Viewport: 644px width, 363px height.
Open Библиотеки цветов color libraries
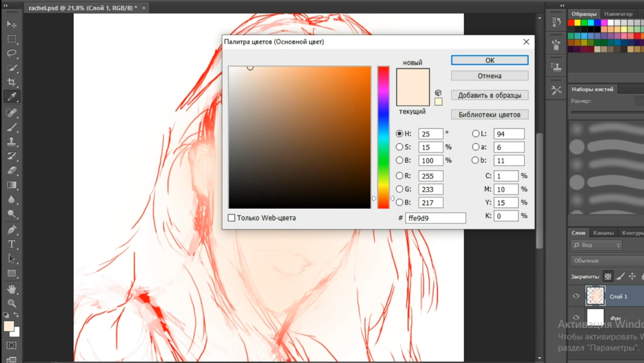(x=489, y=114)
